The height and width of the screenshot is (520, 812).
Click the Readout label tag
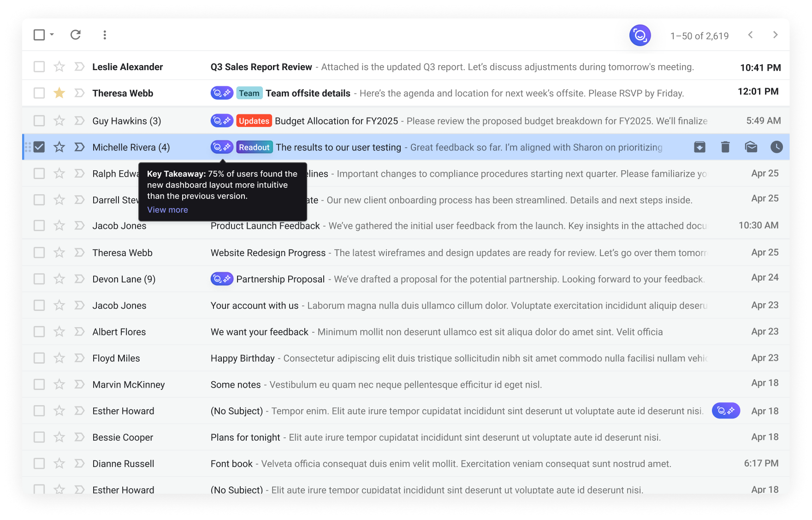point(254,147)
